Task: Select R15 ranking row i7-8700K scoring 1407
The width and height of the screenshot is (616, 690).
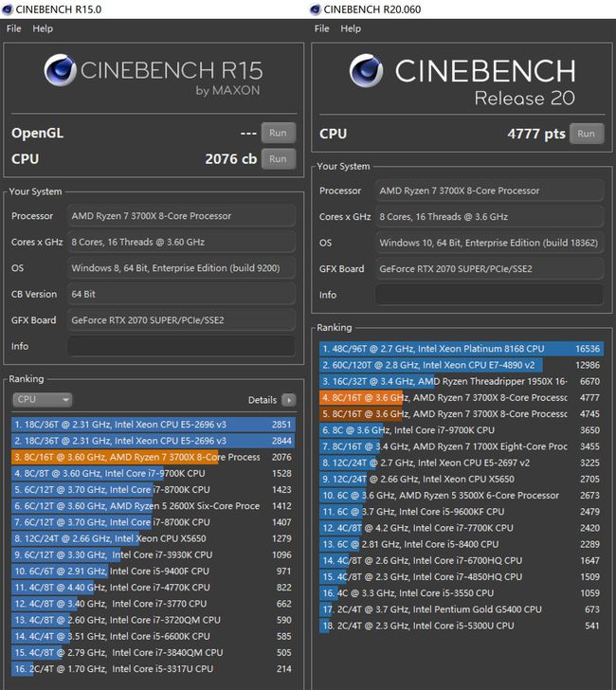Action: pyautogui.click(x=154, y=522)
